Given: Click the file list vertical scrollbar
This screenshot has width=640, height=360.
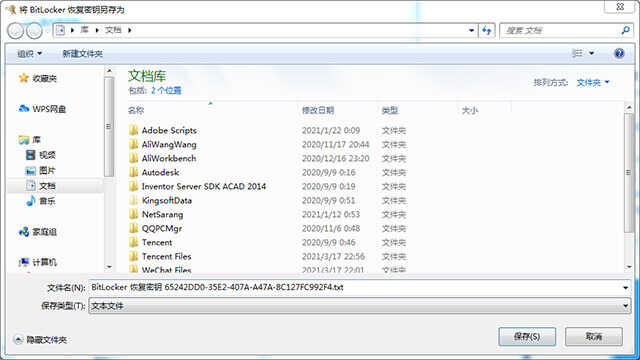Looking at the screenshot, I should pos(629,187).
